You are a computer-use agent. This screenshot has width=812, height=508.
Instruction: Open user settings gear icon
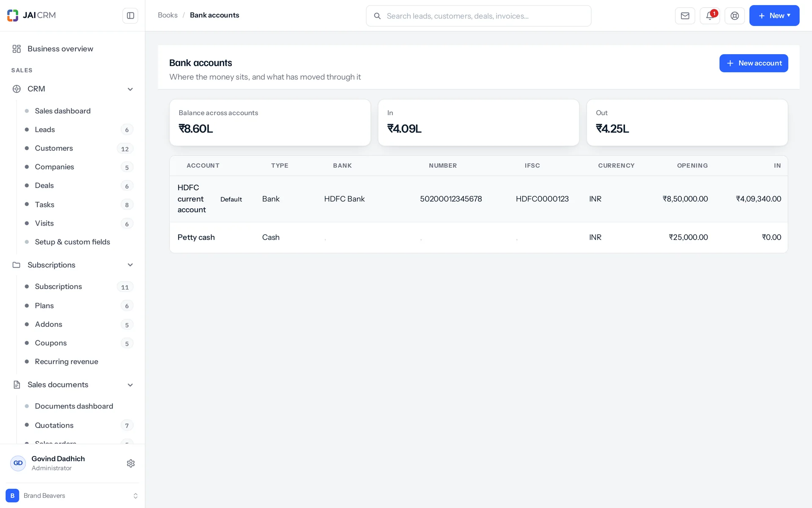pos(131,463)
